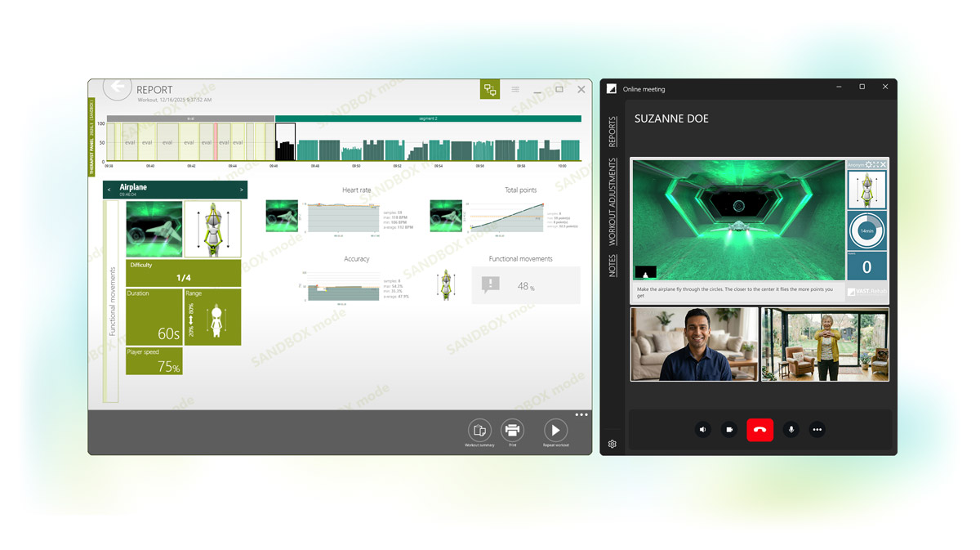
Task: Hang up the online meeting call
Action: click(x=759, y=429)
